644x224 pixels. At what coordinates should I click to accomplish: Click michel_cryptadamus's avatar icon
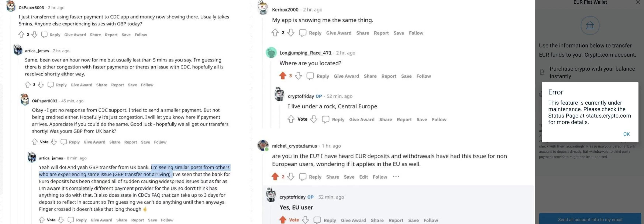tap(263, 145)
